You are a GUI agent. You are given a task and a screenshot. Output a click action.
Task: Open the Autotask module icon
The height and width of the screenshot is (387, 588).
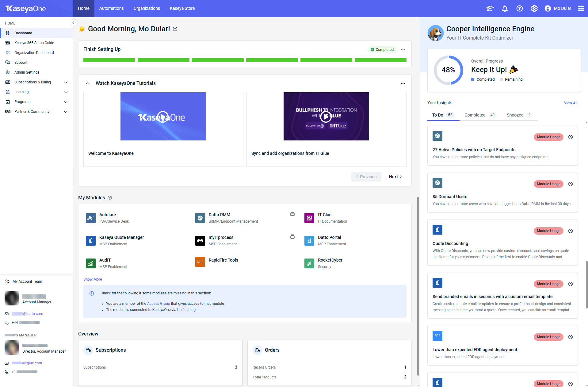tap(90, 218)
